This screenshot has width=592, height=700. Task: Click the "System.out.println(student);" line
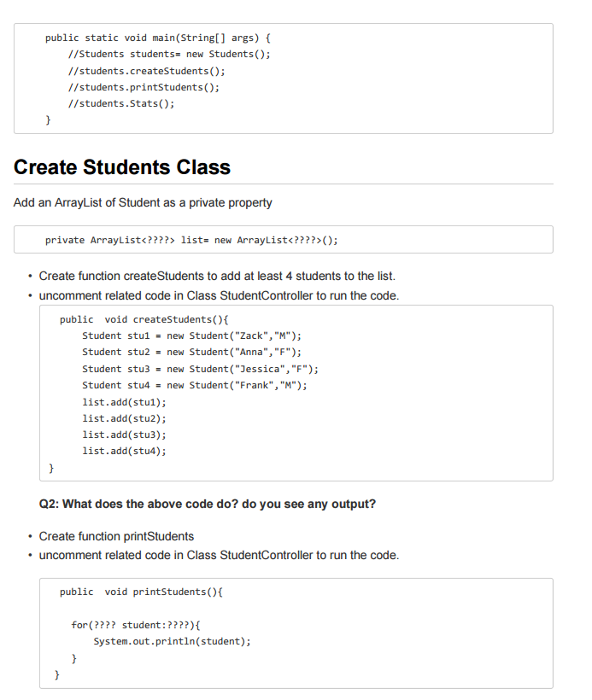point(173,641)
